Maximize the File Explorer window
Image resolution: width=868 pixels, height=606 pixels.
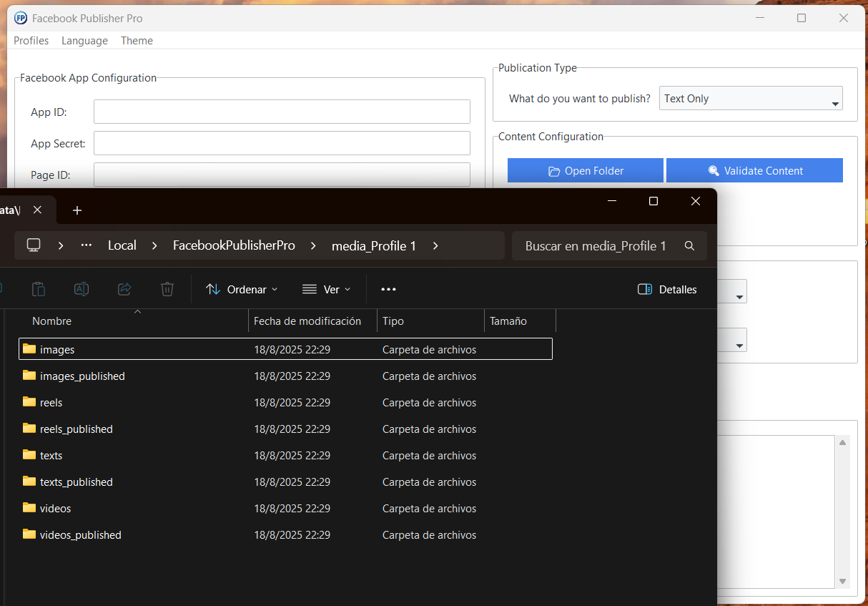(653, 202)
